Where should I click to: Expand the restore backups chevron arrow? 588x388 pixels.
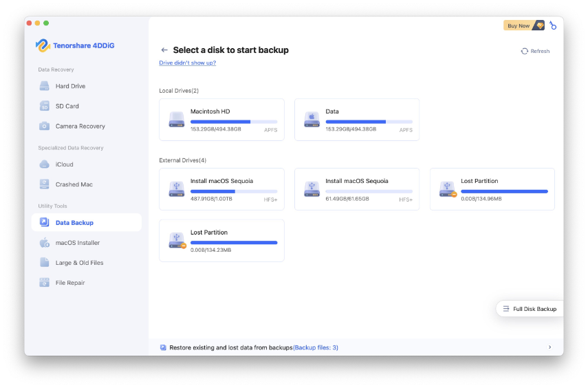pos(549,347)
